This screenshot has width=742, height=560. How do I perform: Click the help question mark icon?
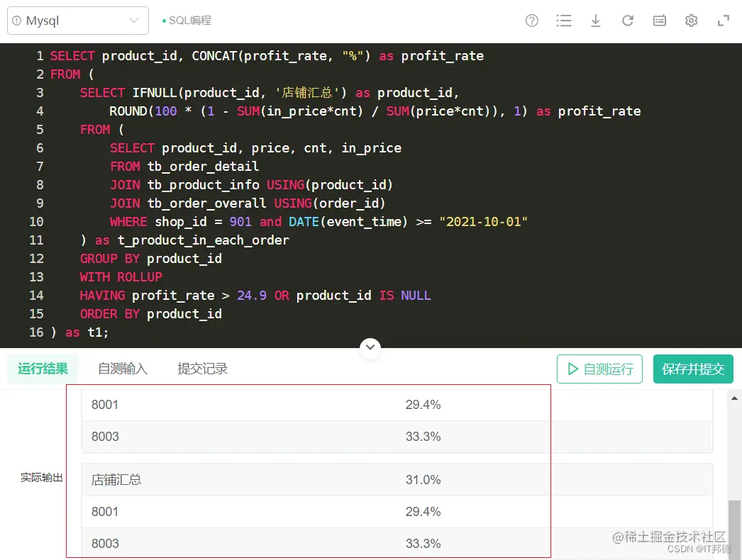coord(531,21)
